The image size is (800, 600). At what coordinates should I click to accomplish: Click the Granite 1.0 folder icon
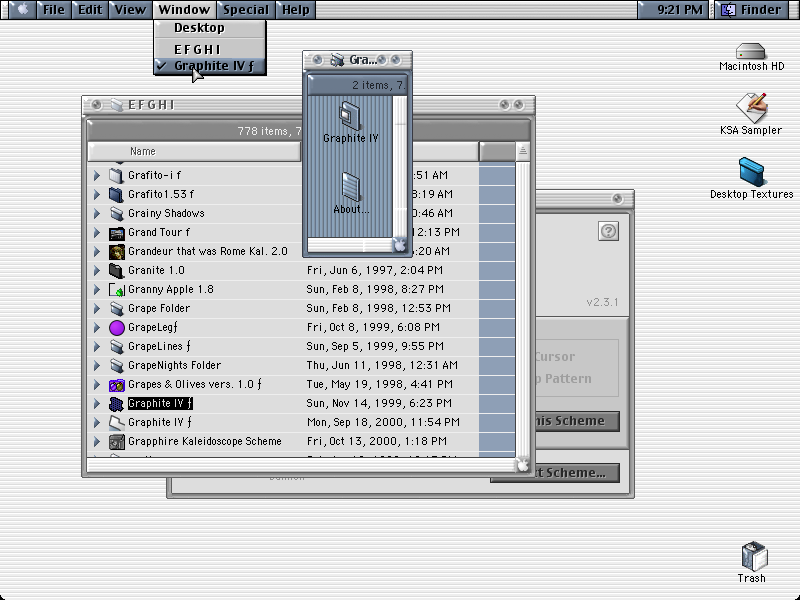click(x=116, y=270)
